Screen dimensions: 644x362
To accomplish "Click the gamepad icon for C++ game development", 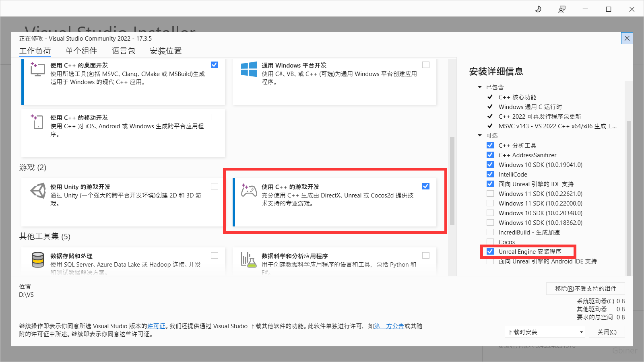I will click(249, 190).
